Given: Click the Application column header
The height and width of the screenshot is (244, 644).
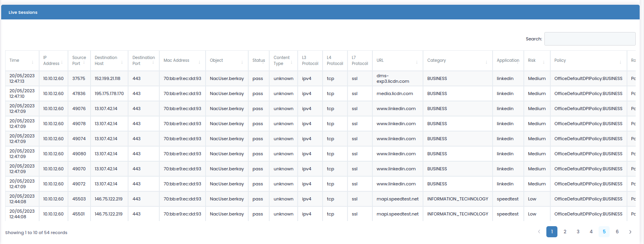Looking at the screenshot, I should (x=508, y=61).
